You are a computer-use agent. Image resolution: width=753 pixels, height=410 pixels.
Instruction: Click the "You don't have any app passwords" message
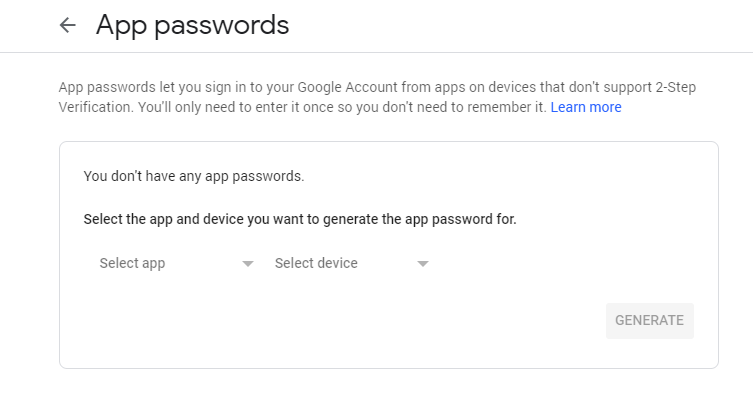click(x=194, y=176)
